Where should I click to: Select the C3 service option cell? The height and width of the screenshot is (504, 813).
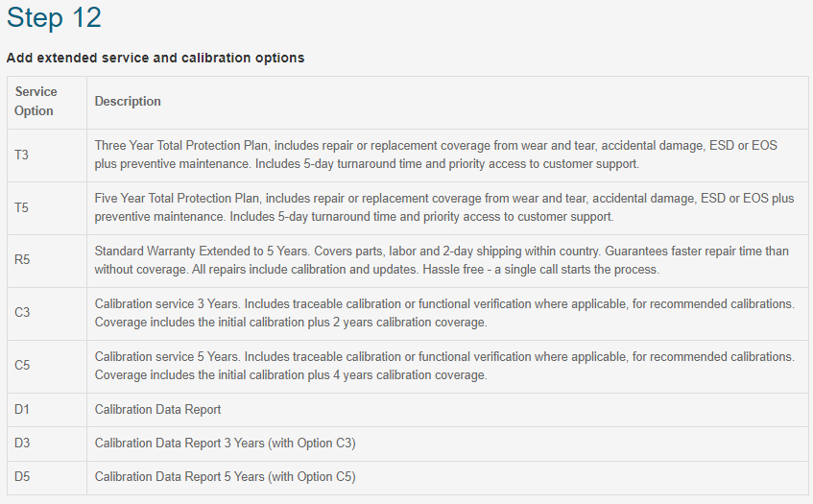(x=47, y=313)
